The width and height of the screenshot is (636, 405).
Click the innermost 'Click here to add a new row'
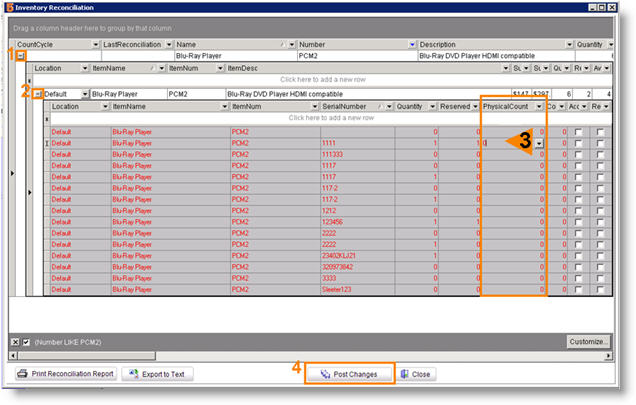click(331, 118)
